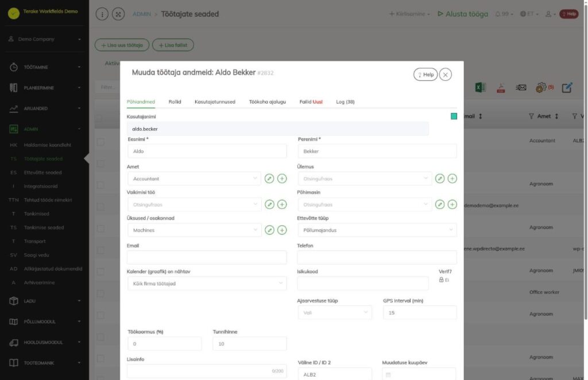
Task: Toggle fullscreen with the expand arrows icon
Action: tap(118, 14)
